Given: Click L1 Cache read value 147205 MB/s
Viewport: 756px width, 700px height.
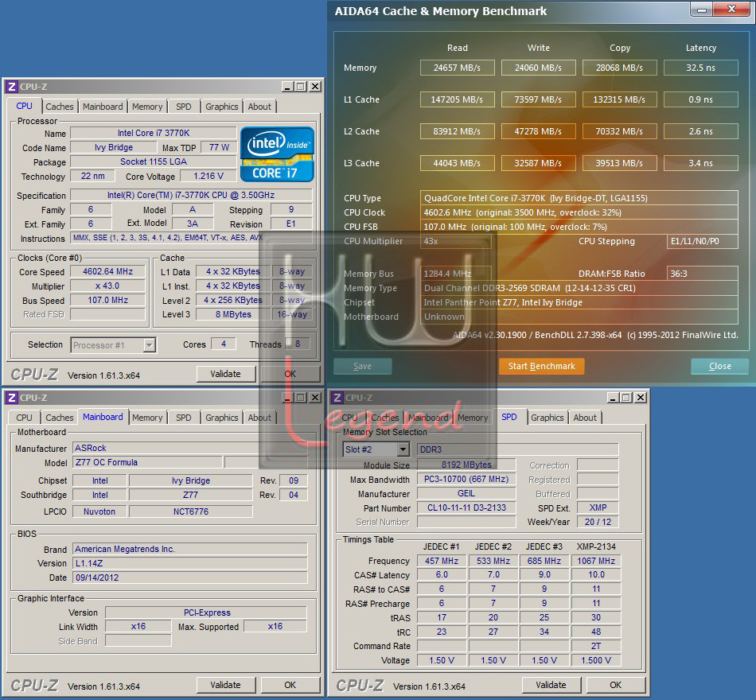Looking at the screenshot, I should coord(457,99).
